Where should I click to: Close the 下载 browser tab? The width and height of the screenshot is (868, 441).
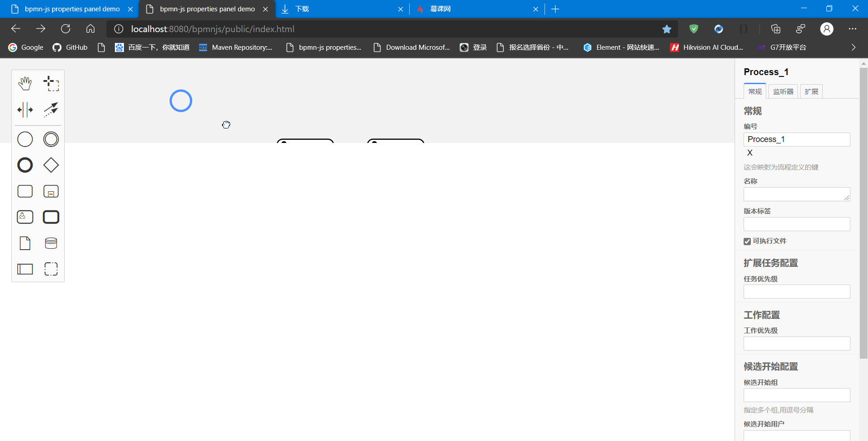(x=400, y=9)
